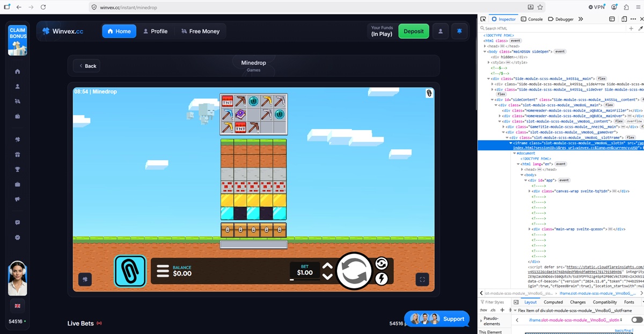This screenshot has width=644, height=334.
Task: Open the Fonts tab
Action: (629, 302)
